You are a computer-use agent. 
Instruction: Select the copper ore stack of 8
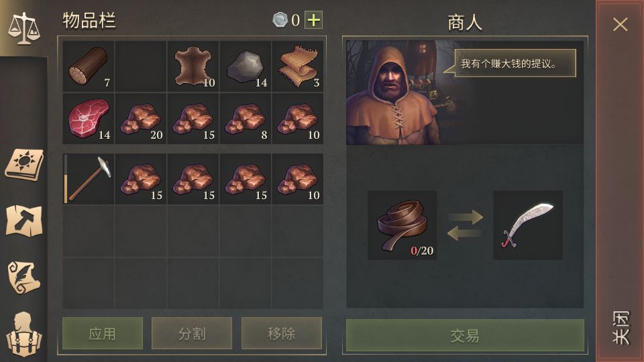click(x=246, y=118)
